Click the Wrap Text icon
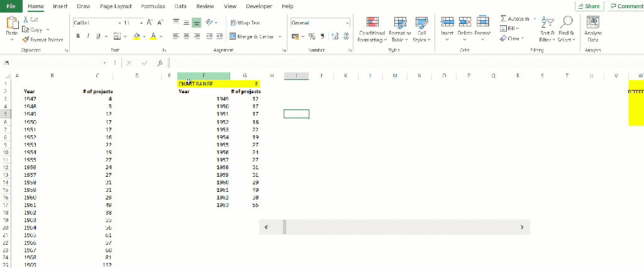Viewport: 644px width, 268px height. 233,23
